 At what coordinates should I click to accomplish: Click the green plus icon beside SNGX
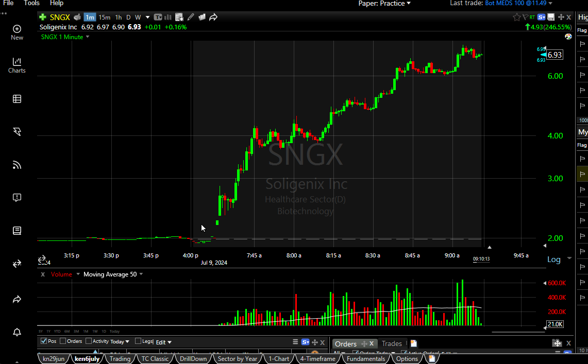coord(43,17)
